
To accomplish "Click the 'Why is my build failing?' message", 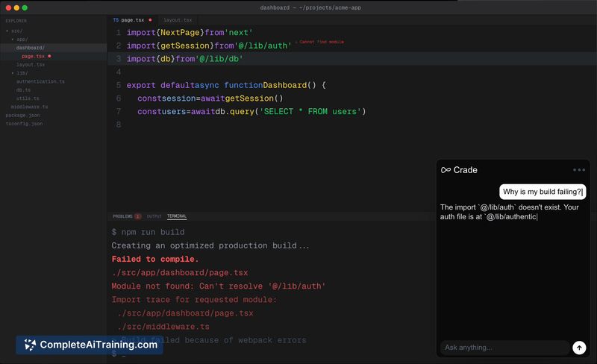I will pyautogui.click(x=543, y=192).
